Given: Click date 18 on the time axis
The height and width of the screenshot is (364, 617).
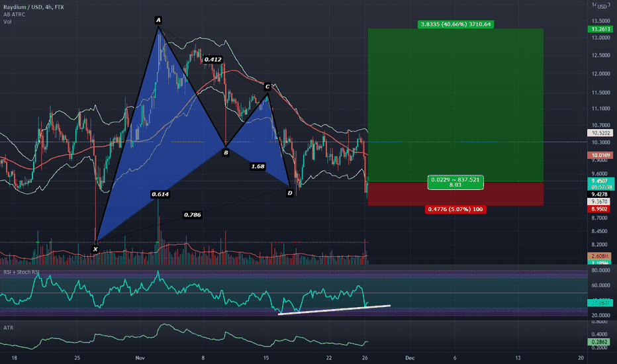Looking at the screenshot, I should point(15,357).
